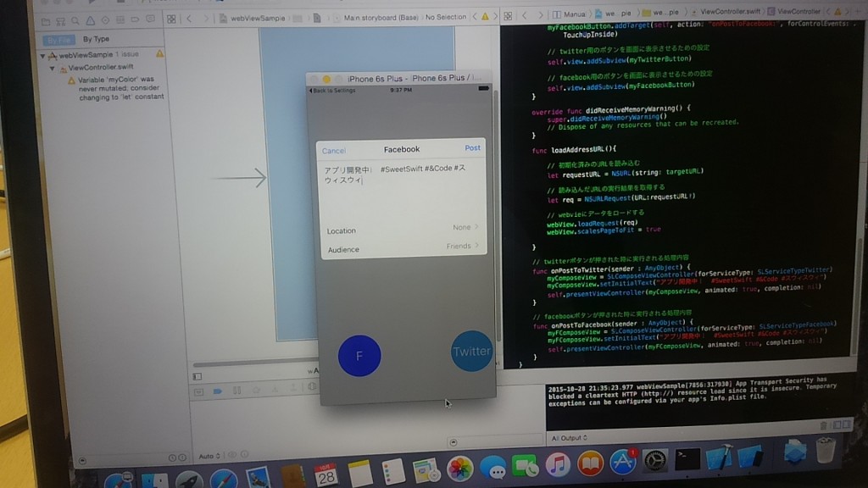Open the Location setting row
The height and width of the screenshot is (488, 868).
pos(403,229)
